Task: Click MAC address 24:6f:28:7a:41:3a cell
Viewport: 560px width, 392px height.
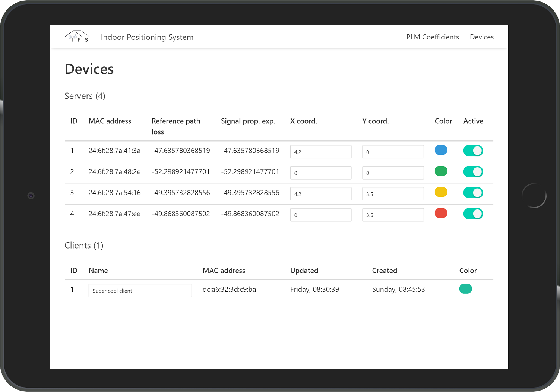Action: click(x=114, y=151)
